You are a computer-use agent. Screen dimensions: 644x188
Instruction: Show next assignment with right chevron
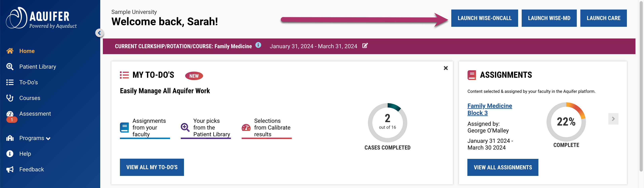click(613, 119)
